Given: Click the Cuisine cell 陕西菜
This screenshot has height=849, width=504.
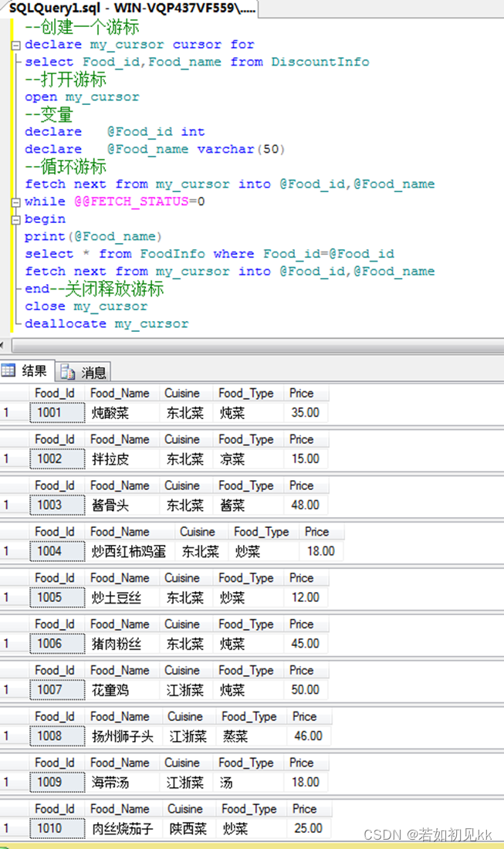Looking at the screenshot, I should 189,828.
